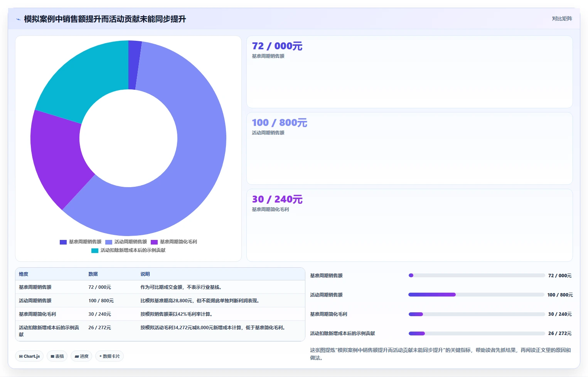Click the 数据 table column header
The width and height of the screenshot is (588, 377).
click(x=93, y=274)
